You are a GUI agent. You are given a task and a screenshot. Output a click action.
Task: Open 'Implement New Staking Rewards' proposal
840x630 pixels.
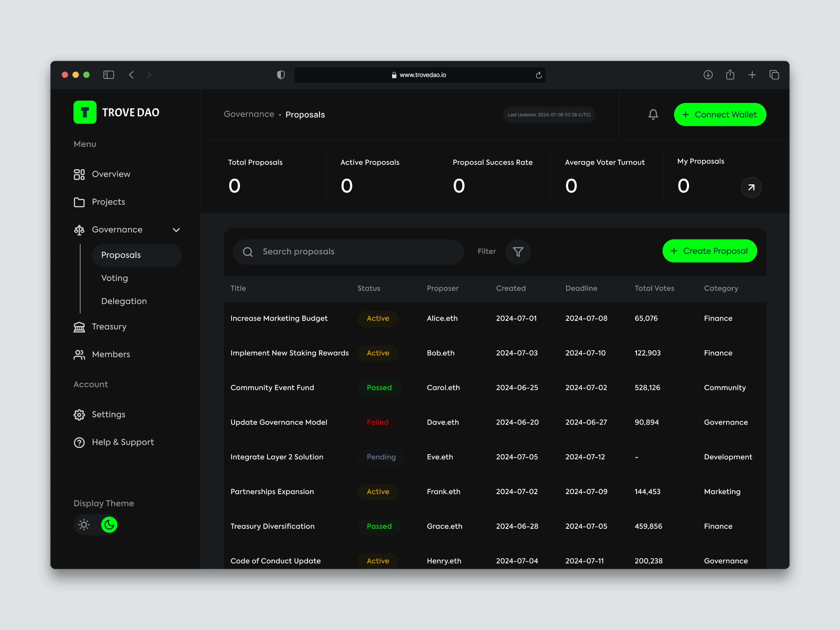coord(289,353)
